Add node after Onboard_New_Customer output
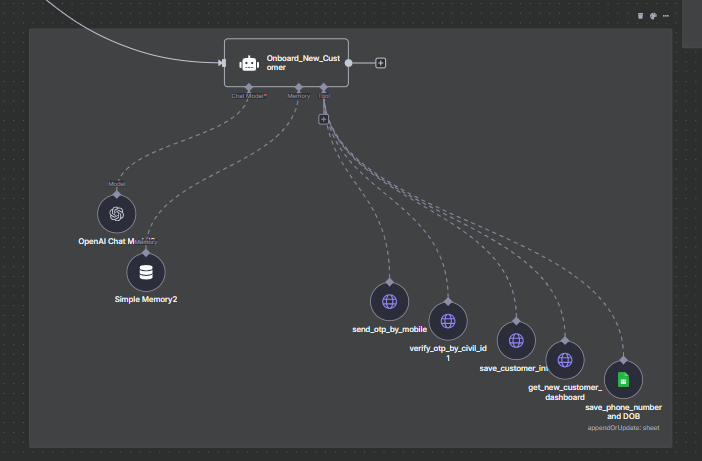702x461 pixels. (381, 63)
